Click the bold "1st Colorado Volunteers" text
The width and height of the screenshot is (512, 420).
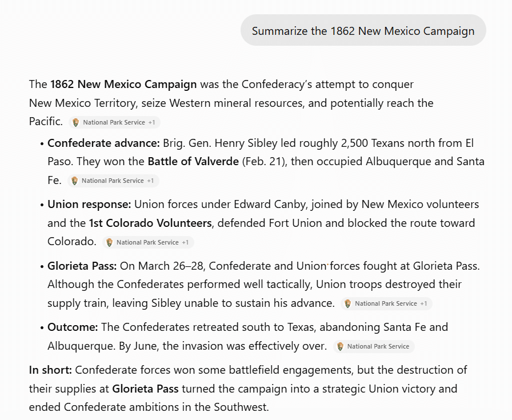tap(150, 223)
